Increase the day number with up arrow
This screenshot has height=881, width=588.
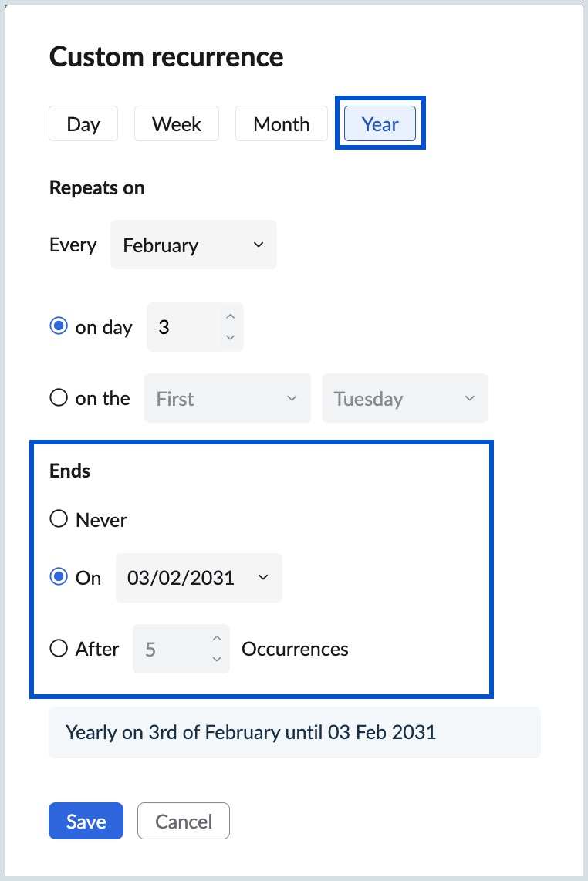pos(229,317)
